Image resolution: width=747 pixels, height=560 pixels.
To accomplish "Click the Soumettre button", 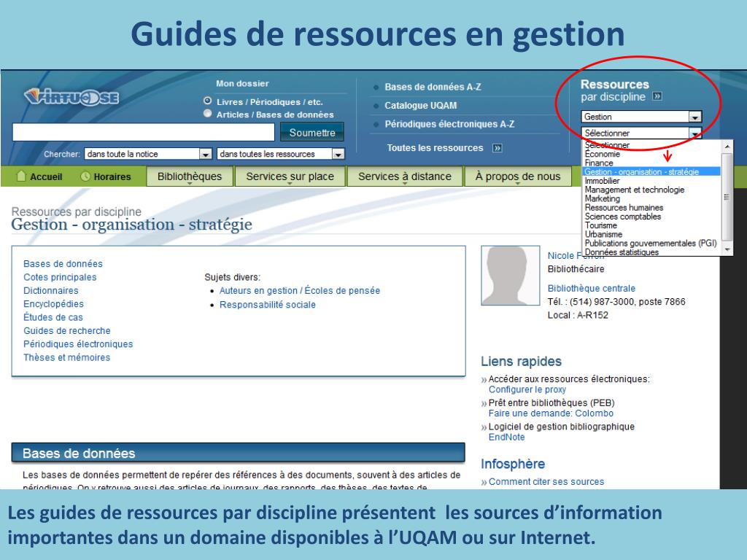I will (312, 133).
